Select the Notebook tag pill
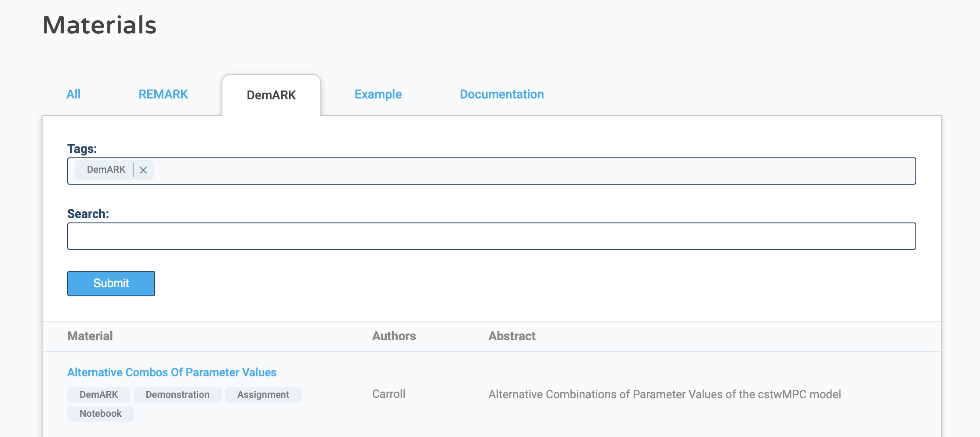The height and width of the screenshot is (437, 980). point(100,413)
